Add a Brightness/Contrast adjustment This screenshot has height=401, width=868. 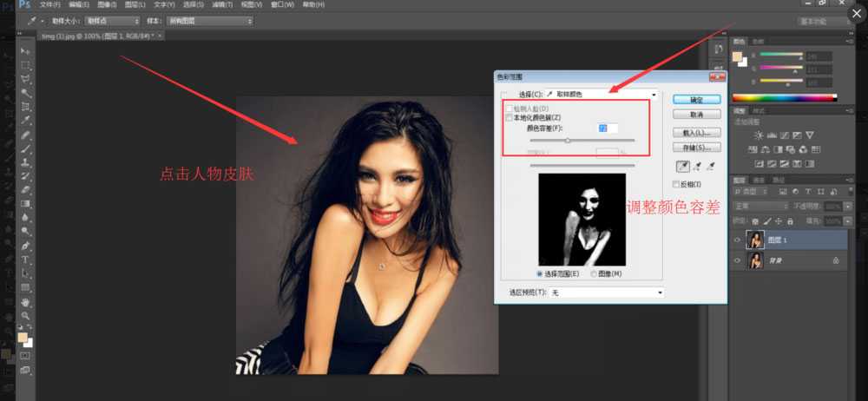(x=759, y=135)
